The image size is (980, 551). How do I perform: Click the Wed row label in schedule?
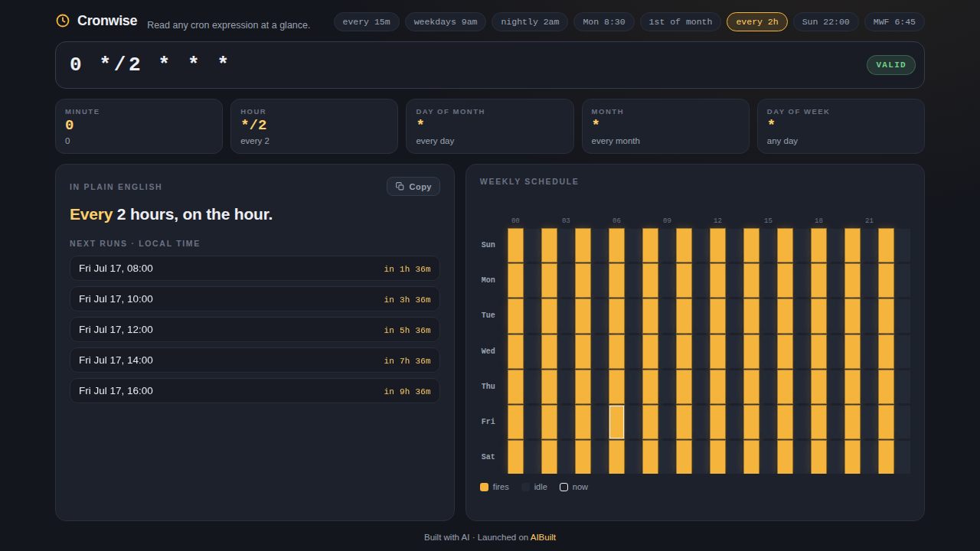[x=488, y=351]
